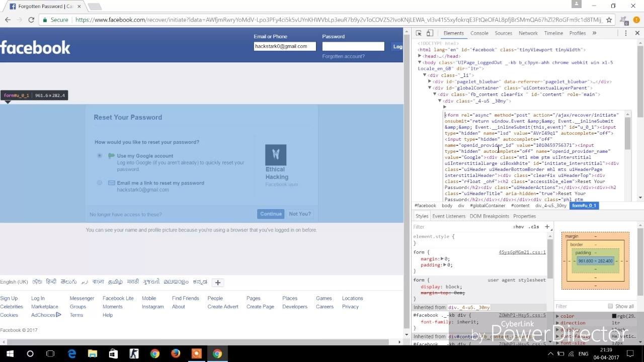Open the DOM Breakpoints pane tab
Screen dimensions: 644x362
coord(490,216)
